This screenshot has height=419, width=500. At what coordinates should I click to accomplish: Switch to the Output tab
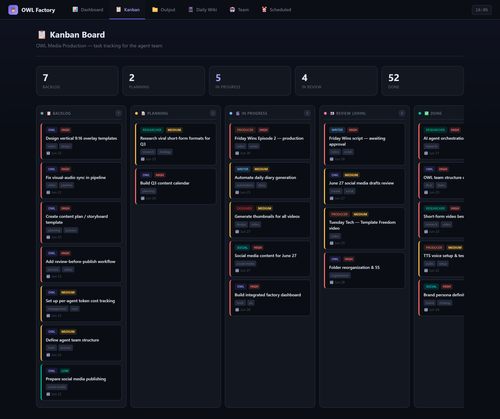(x=164, y=10)
